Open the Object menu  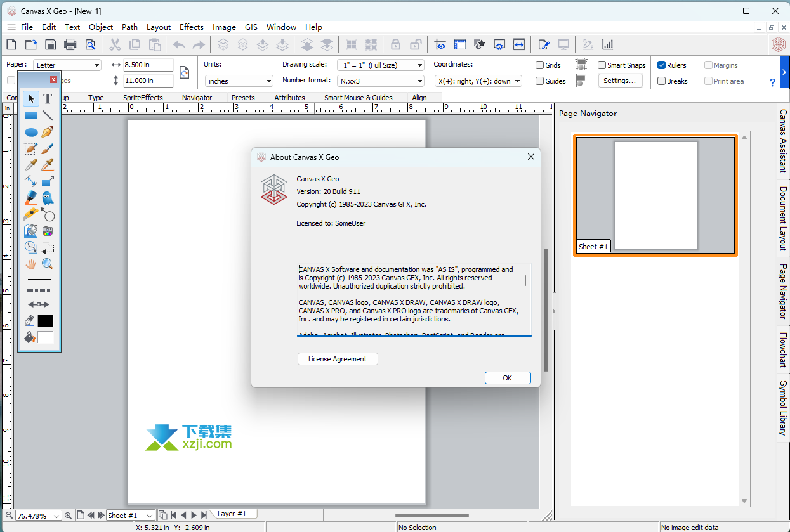[x=101, y=27]
